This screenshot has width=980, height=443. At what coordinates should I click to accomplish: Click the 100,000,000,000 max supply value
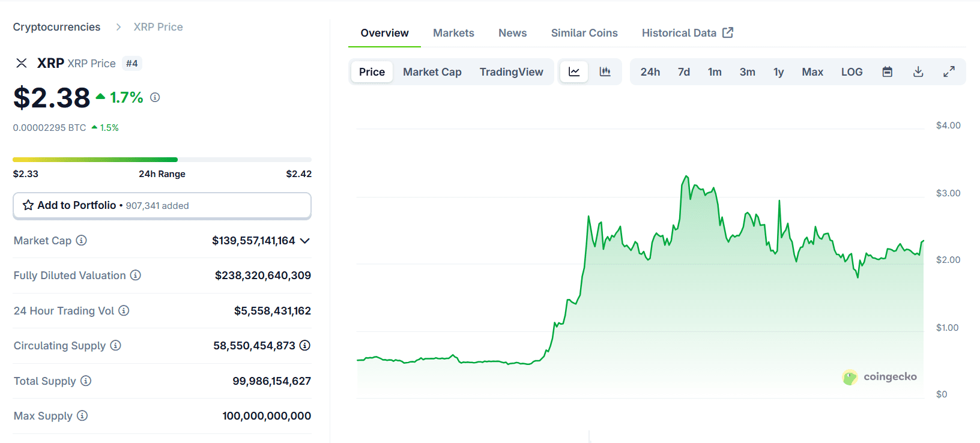(x=267, y=416)
